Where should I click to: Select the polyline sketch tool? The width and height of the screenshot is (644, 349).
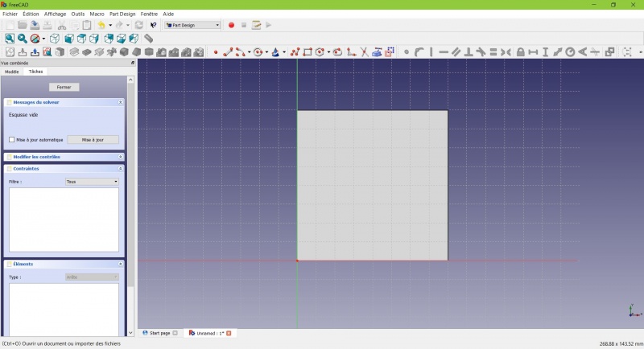pyautogui.click(x=295, y=52)
